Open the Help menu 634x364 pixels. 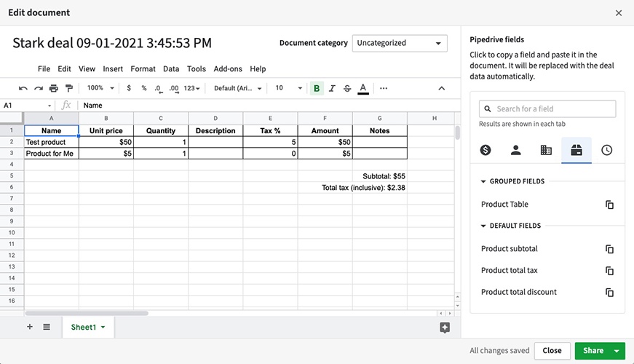(x=258, y=68)
